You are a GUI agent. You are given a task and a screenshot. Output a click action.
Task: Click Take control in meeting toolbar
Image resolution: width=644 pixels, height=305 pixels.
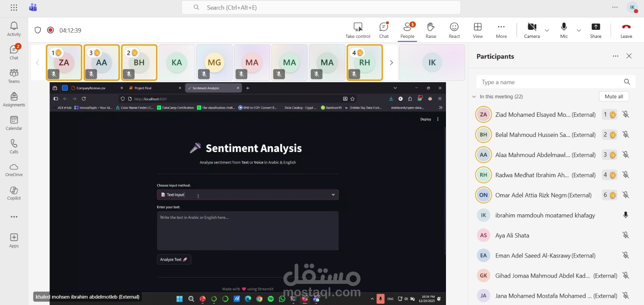coord(358,30)
